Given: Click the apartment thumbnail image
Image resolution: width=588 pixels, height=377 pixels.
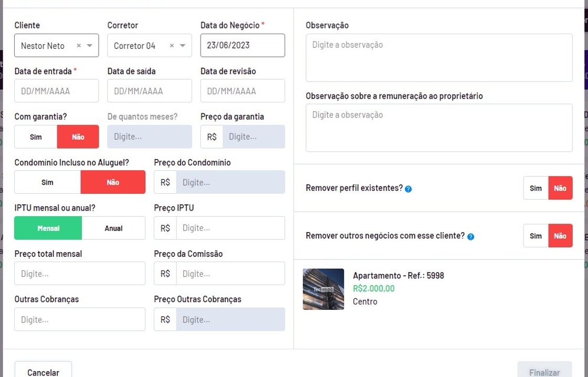Looking at the screenshot, I should coord(323,289).
